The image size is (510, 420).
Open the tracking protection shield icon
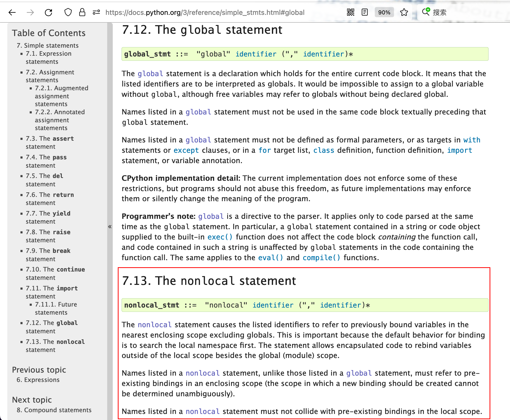coord(68,12)
